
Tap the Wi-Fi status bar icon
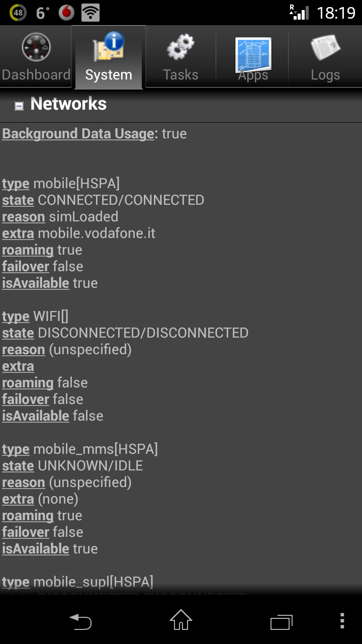pyautogui.click(x=90, y=12)
